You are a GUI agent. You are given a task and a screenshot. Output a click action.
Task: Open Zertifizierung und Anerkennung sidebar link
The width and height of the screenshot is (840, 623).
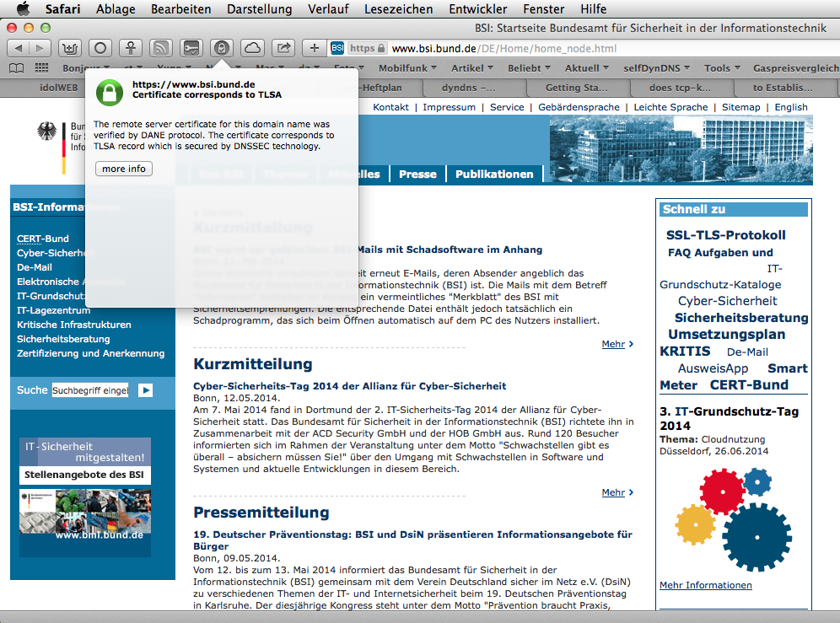[x=90, y=353]
